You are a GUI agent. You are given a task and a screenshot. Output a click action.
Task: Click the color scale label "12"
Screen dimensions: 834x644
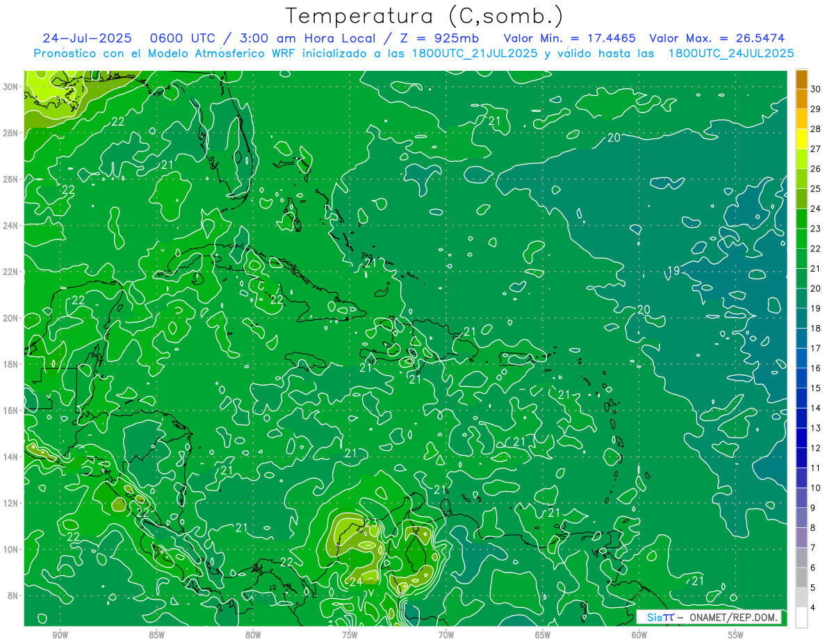pos(815,448)
